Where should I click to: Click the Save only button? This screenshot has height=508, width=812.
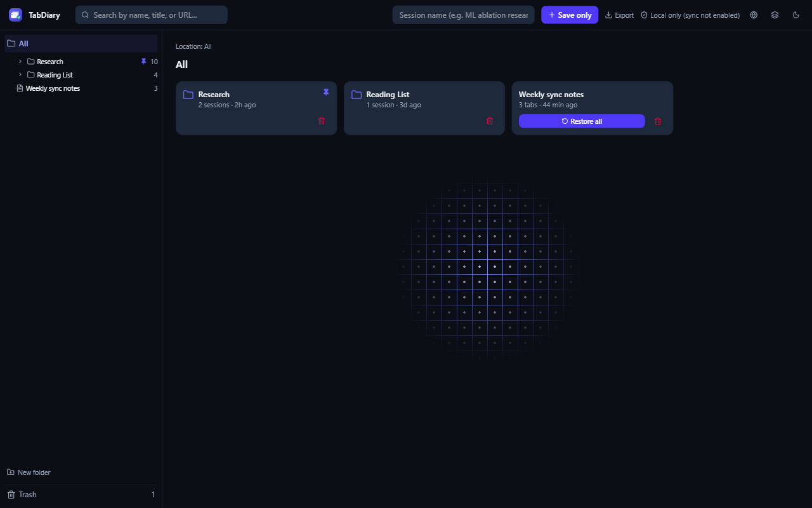570,15
